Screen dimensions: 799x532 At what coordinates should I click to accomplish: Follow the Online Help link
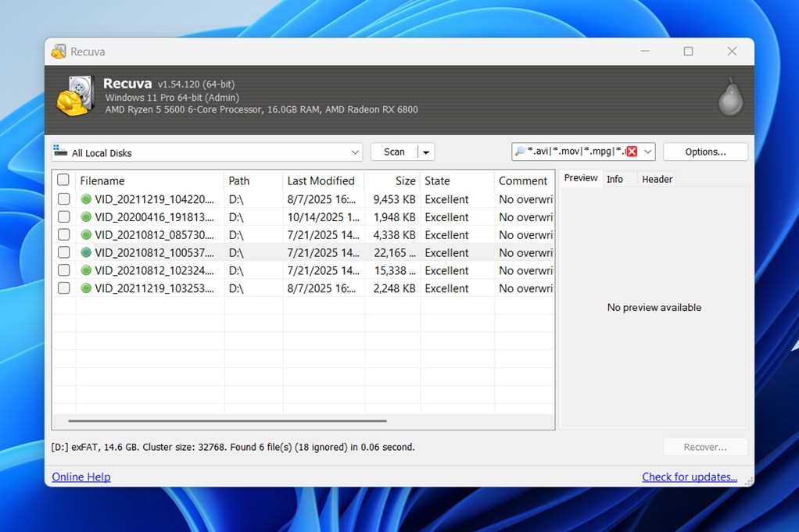click(x=81, y=477)
